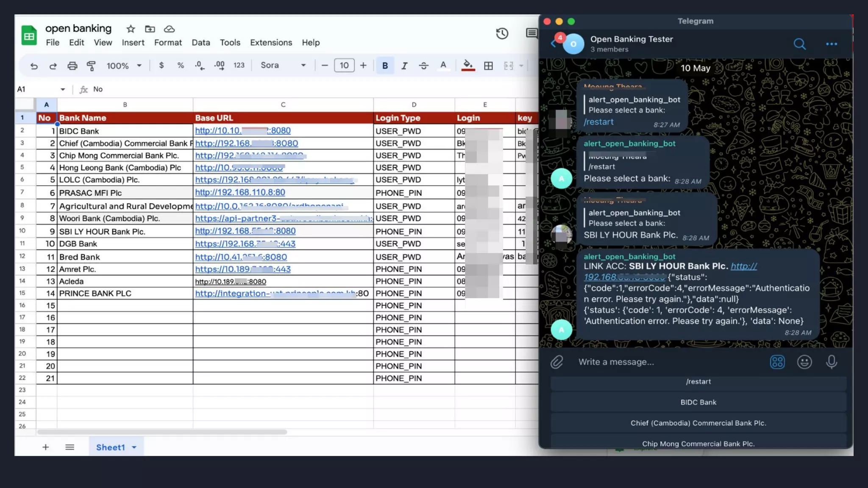The height and width of the screenshot is (488, 868).
Task: Toggle Italic formatting
Action: [x=404, y=66]
